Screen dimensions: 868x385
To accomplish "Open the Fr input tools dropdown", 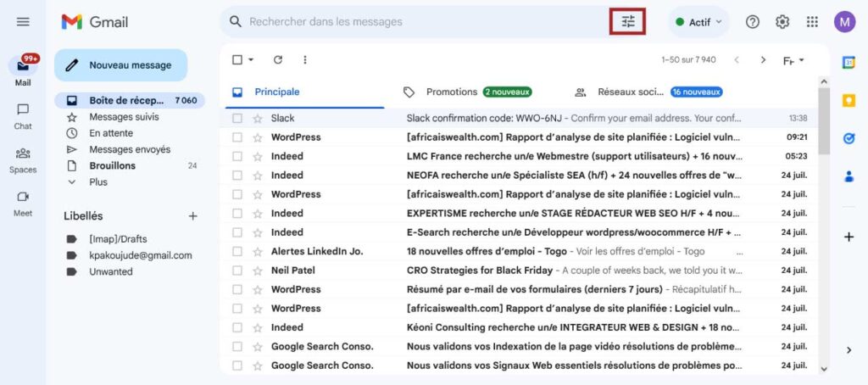I will (793, 60).
